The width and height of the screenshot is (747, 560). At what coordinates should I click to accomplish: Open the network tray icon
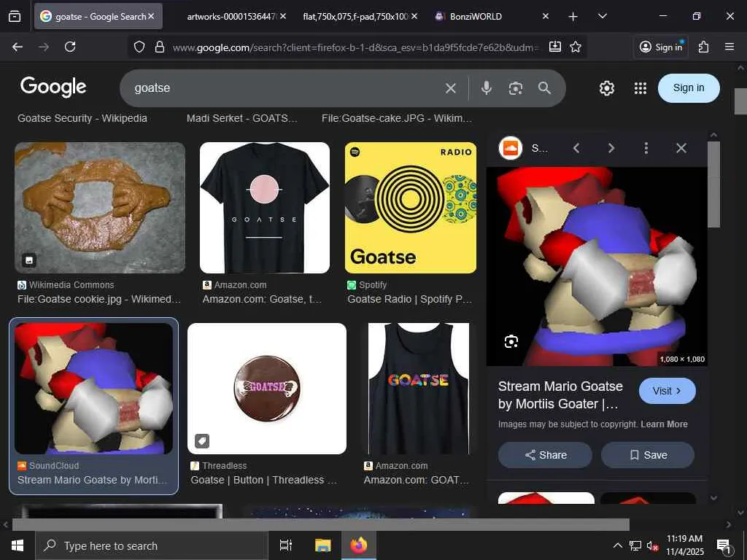[x=635, y=545]
